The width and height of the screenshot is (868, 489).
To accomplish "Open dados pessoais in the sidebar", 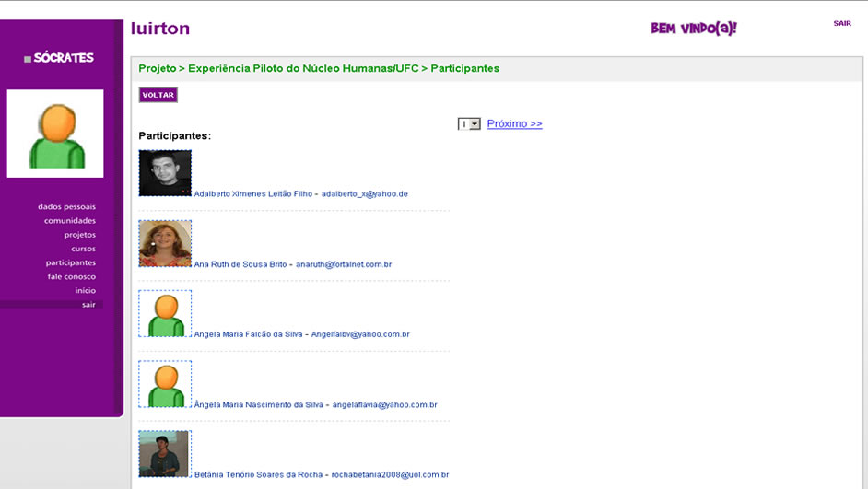I will (66, 207).
